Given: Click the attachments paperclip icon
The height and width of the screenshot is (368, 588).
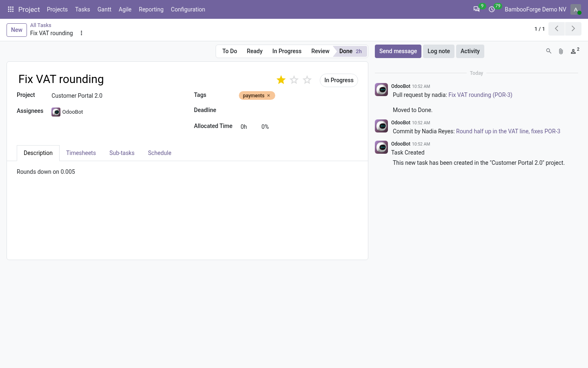Looking at the screenshot, I should point(561,51).
